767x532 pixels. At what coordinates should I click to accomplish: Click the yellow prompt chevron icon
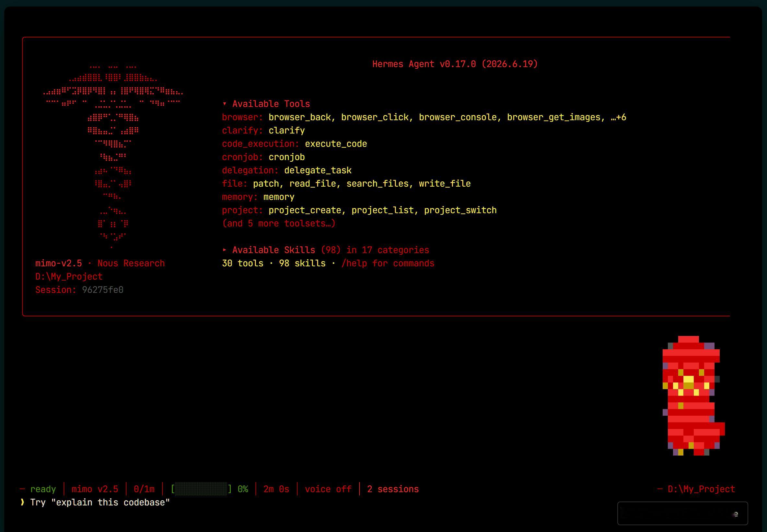(22, 502)
